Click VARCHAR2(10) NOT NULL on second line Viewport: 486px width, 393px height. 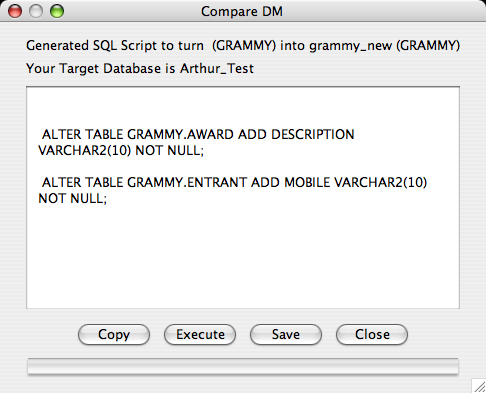pos(121,151)
